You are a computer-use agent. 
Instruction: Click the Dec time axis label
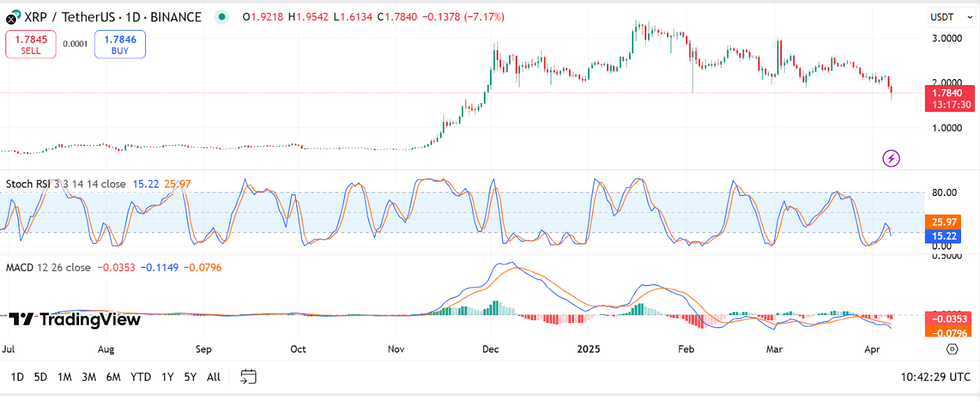(x=491, y=349)
